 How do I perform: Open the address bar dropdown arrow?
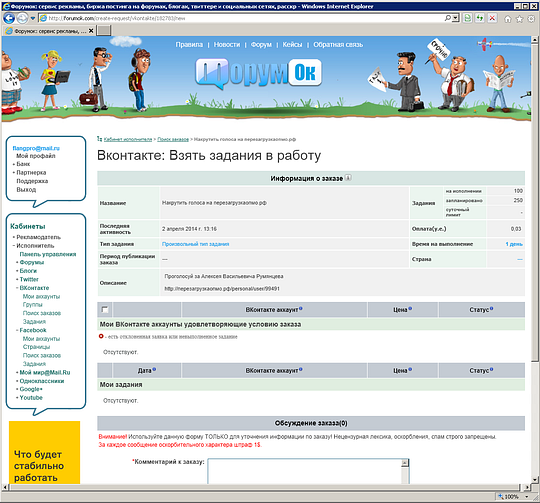(x=456, y=18)
